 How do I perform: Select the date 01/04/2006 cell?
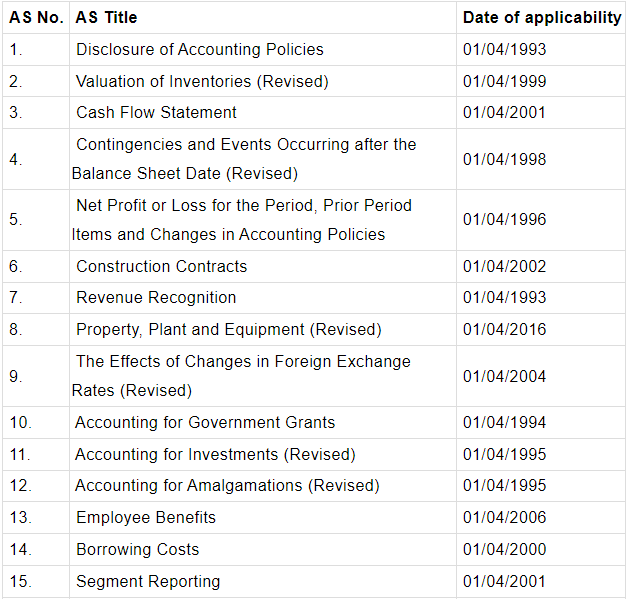point(505,517)
